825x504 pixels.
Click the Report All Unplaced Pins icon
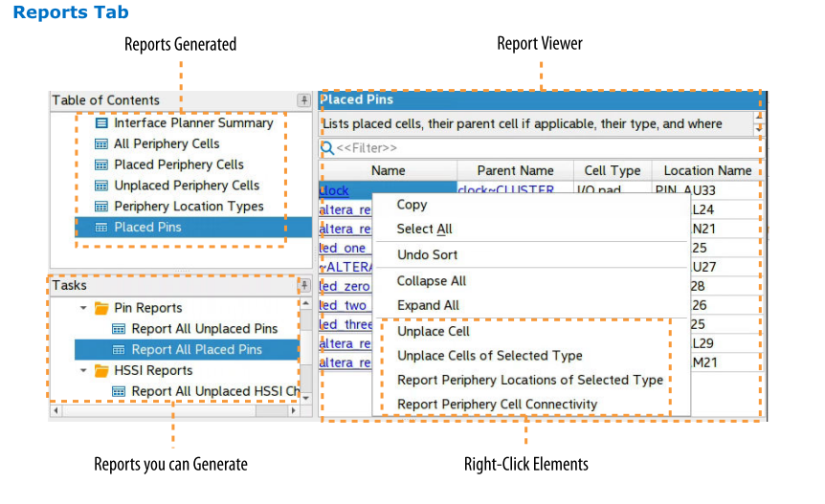119,329
